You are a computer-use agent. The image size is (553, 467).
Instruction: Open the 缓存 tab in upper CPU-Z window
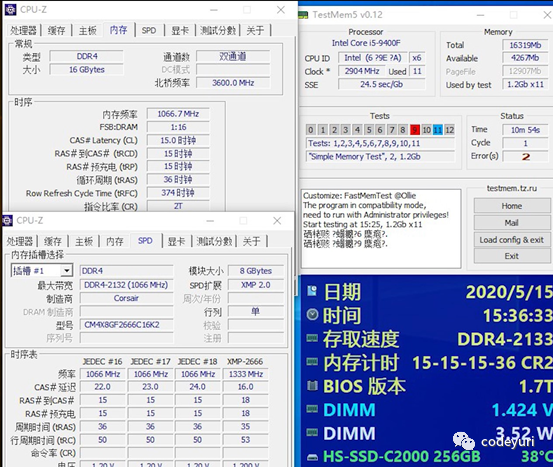click(56, 31)
